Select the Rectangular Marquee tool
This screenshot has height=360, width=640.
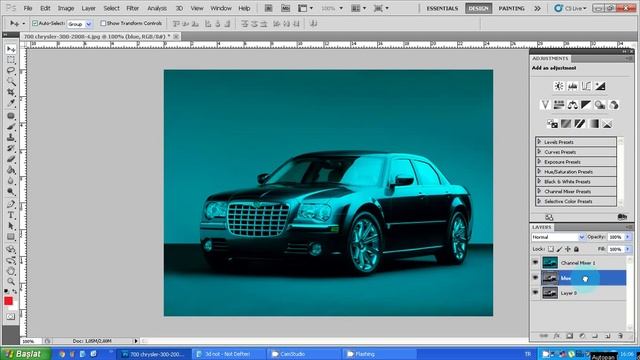(11, 60)
